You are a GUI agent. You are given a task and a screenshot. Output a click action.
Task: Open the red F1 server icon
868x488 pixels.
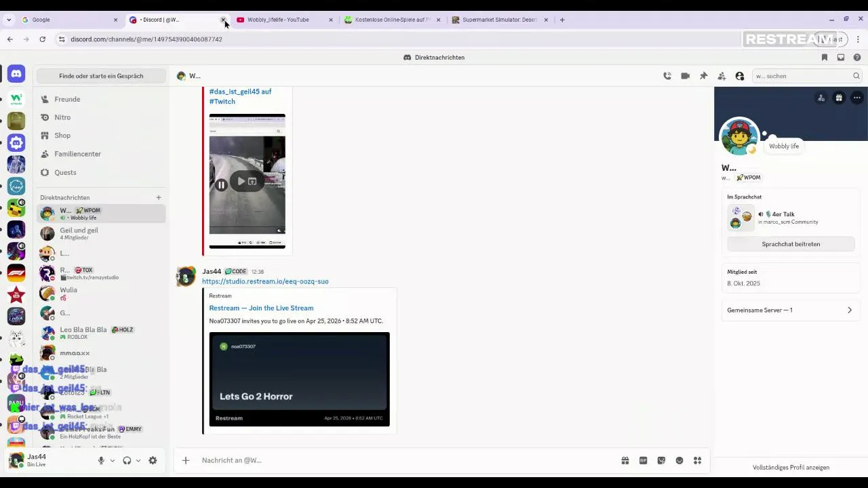point(16,273)
